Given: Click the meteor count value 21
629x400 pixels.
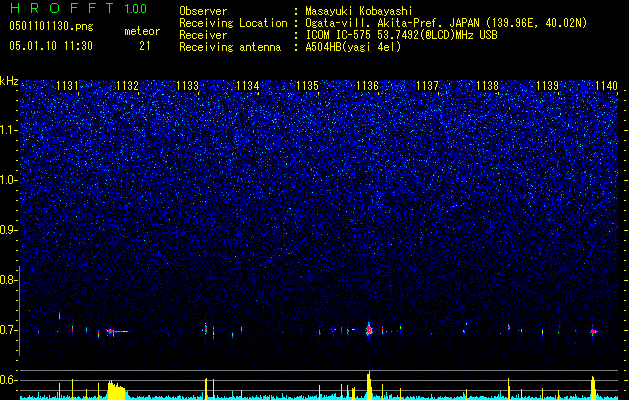Looking at the screenshot, I should 145,46.
